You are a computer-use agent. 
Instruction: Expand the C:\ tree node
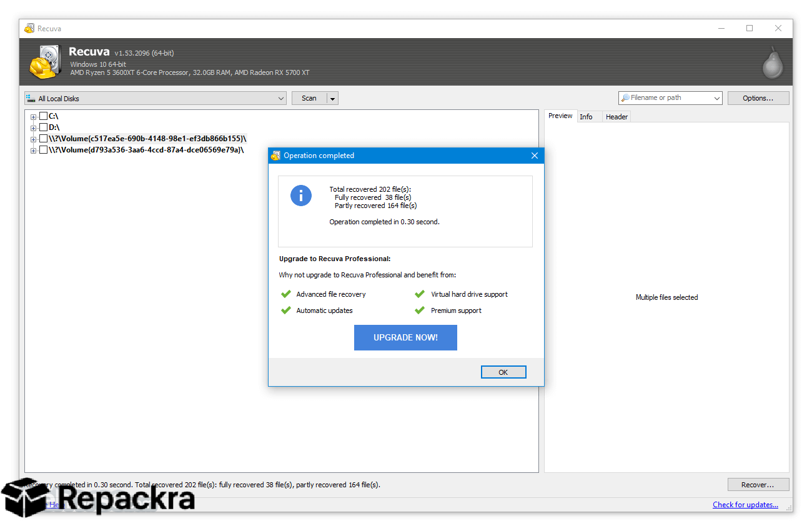pos(33,117)
